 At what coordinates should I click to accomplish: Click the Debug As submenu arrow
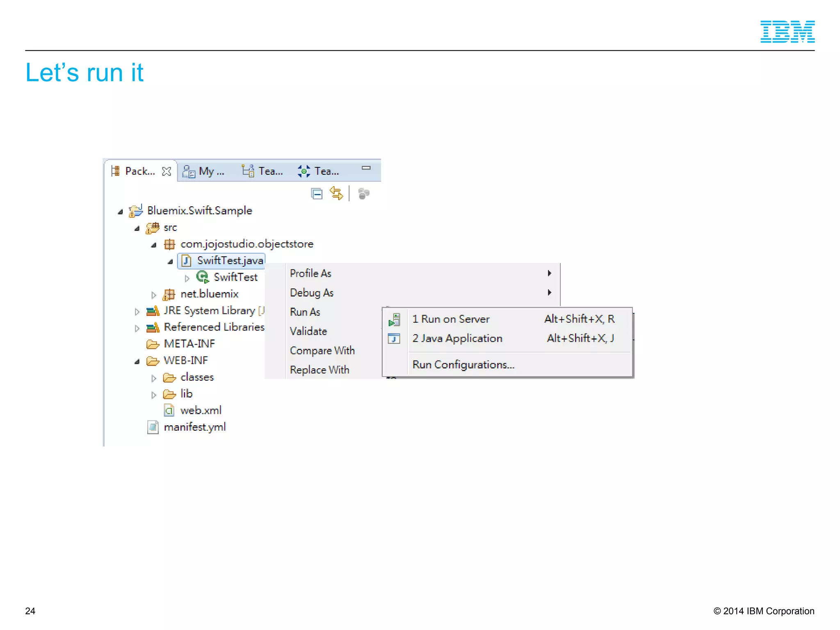tap(549, 292)
